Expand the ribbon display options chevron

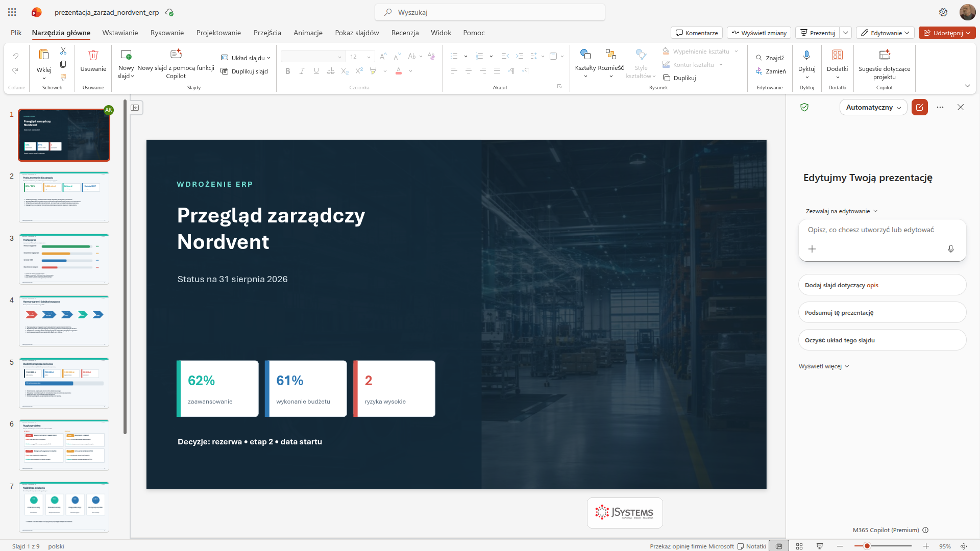967,86
